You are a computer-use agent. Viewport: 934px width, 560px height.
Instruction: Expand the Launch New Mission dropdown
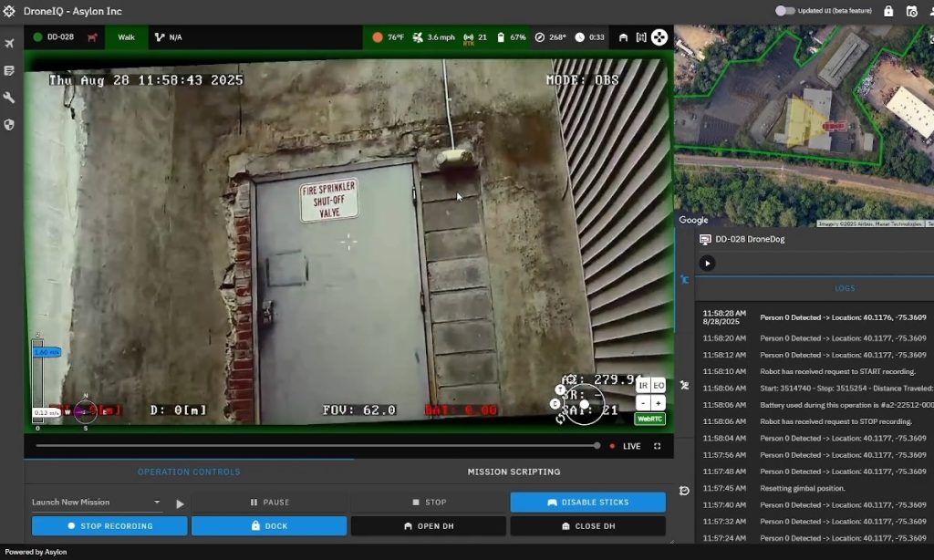(97, 503)
